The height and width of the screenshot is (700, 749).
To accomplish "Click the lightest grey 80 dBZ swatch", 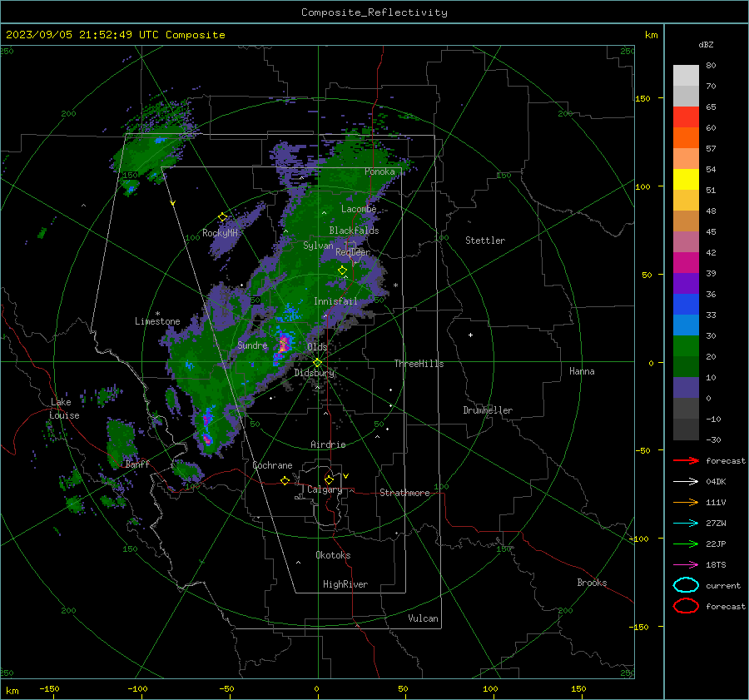I will (x=686, y=76).
